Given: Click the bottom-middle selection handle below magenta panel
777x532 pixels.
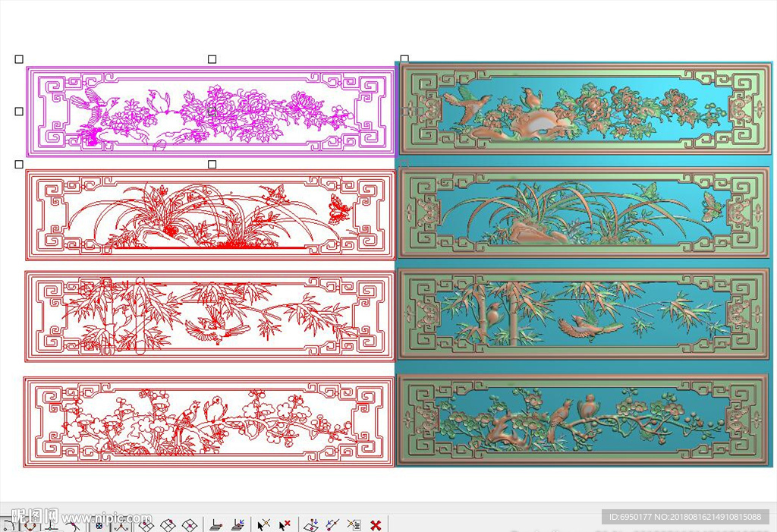Looking at the screenshot, I should pos(212,164).
